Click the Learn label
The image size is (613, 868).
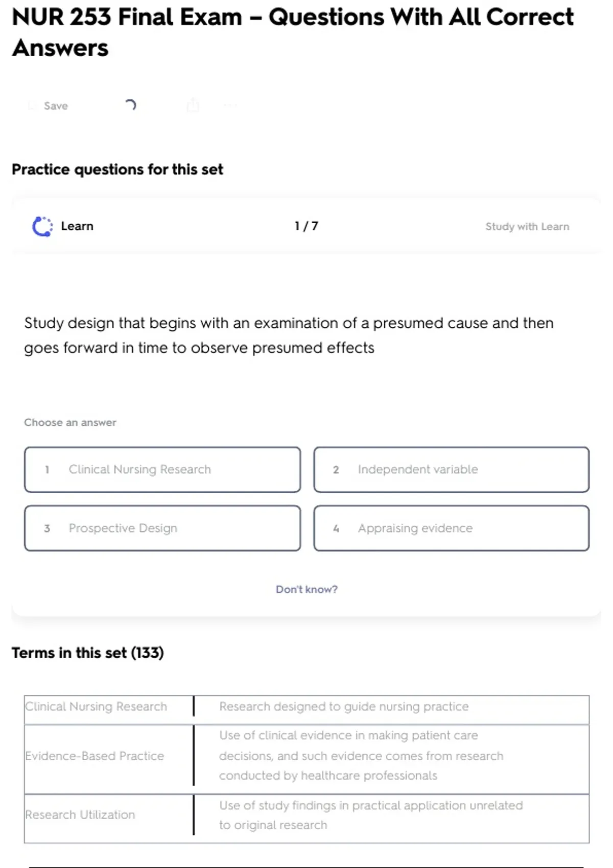pyautogui.click(x=77, y=226)
